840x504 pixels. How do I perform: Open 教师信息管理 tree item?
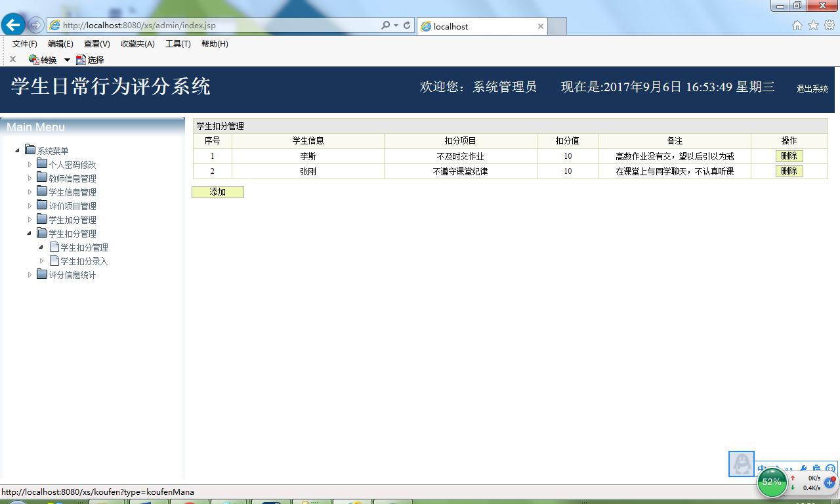click(x=72, y=178)
